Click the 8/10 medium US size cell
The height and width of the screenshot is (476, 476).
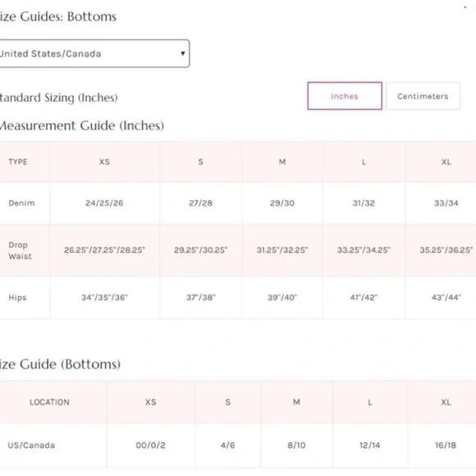(x=296, y=446)
